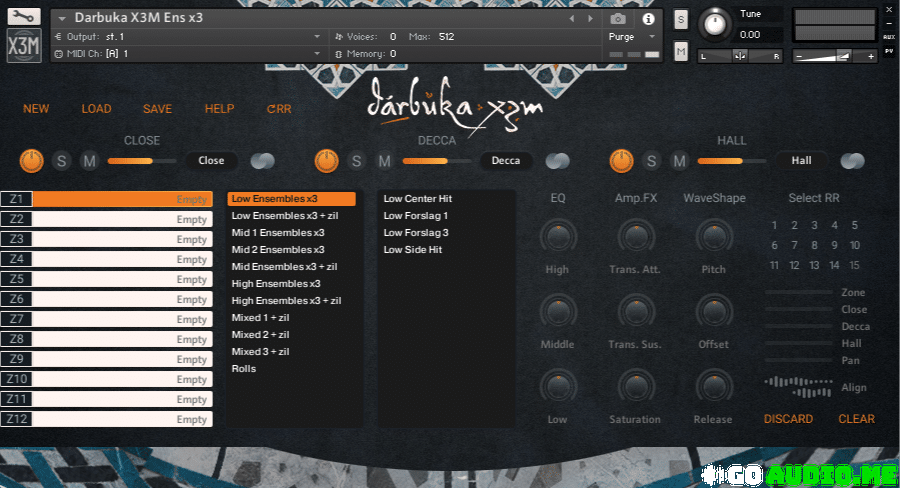The image size is (900, 488).
Task: Click the next instrument arrow
Action: (x=589, y=18)
